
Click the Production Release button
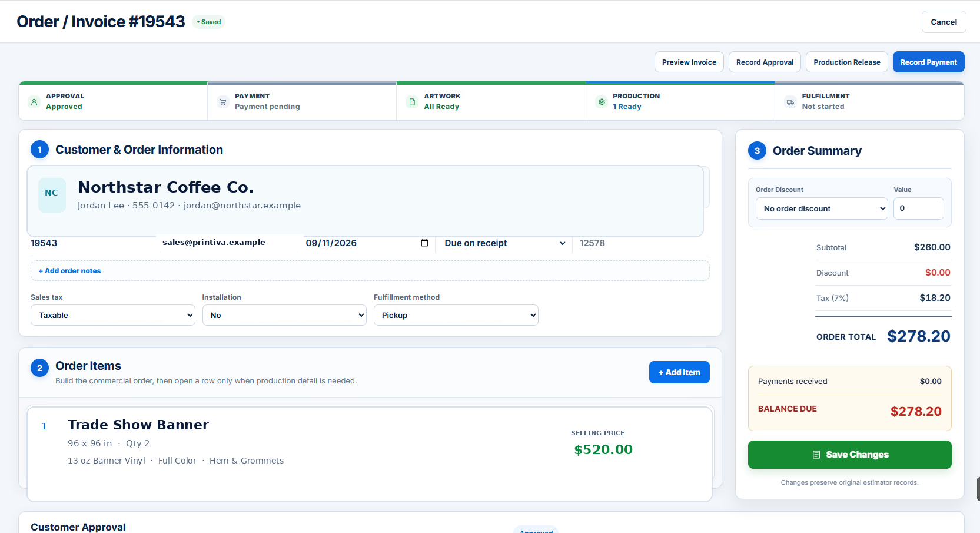click(847, 62)
